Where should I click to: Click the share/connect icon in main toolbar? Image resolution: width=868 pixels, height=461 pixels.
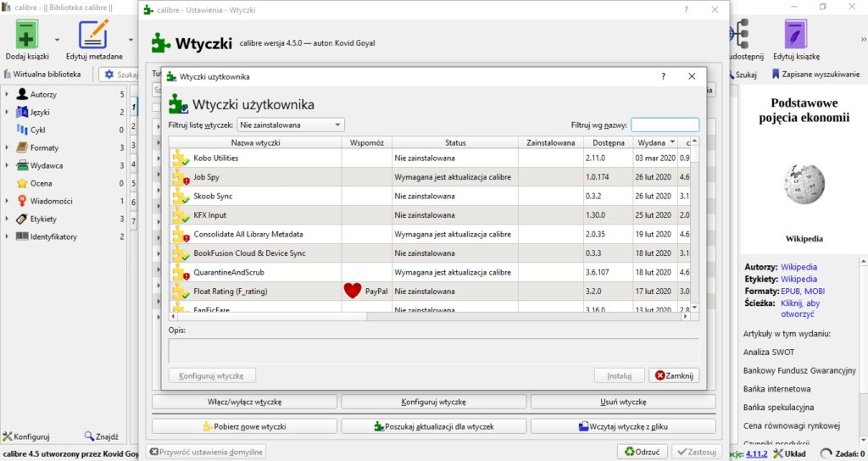click(x=739, y=34)
